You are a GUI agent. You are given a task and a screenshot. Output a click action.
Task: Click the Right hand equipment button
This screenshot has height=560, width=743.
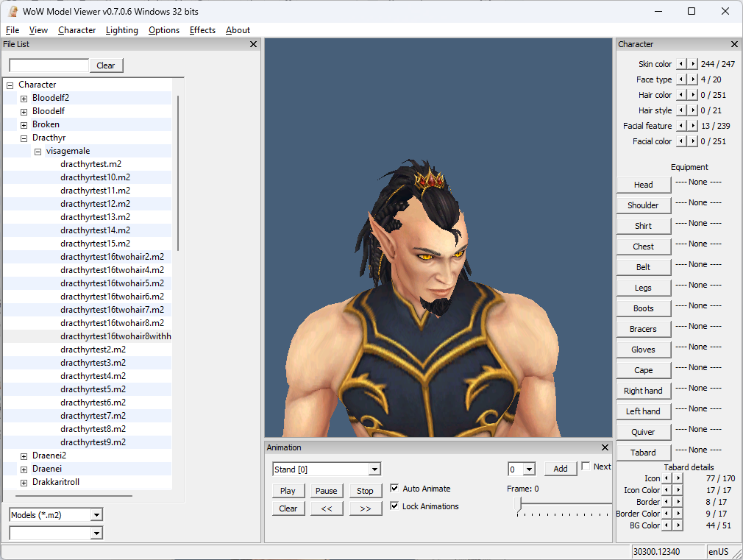point(644,391)
